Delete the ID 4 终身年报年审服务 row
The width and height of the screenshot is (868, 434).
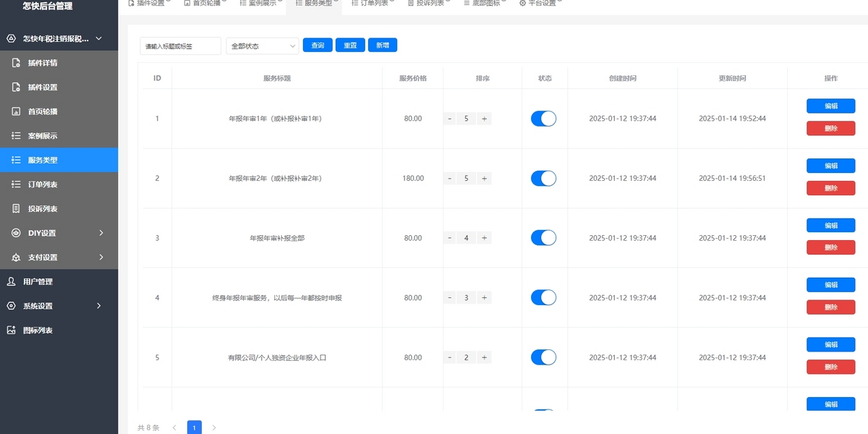point(831,307)
